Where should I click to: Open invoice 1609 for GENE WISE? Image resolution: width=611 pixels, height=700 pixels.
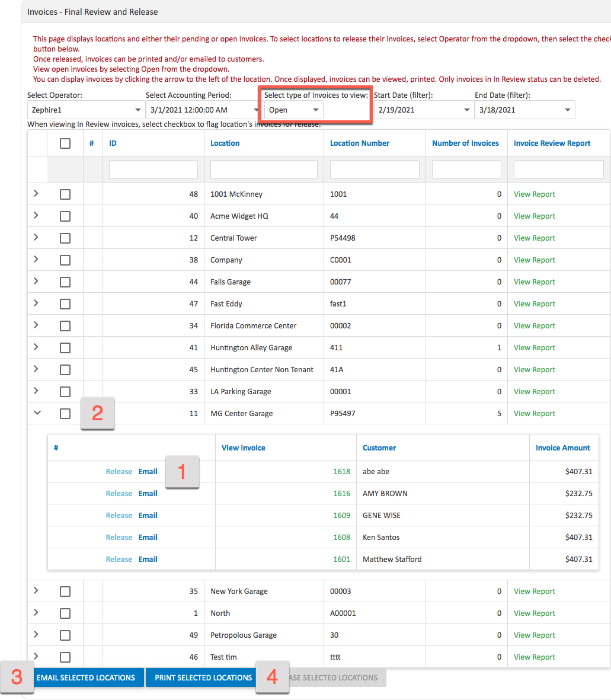(343, 515)
